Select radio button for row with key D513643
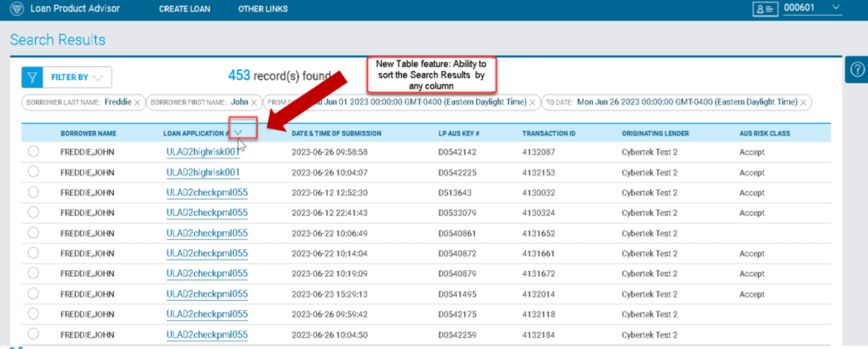Viewport: 868px width, 349px height. pyautogui.click(x=33, y=192)
